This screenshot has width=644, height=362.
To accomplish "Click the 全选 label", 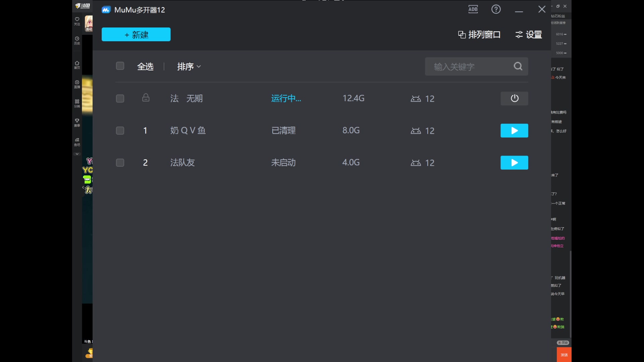I will click(x=145, y=66).
